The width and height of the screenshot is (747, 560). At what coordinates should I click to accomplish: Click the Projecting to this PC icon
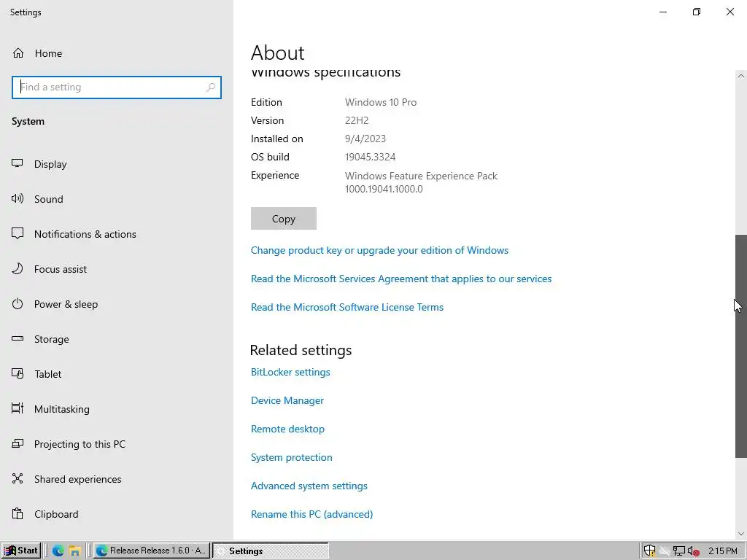[18, 444]
